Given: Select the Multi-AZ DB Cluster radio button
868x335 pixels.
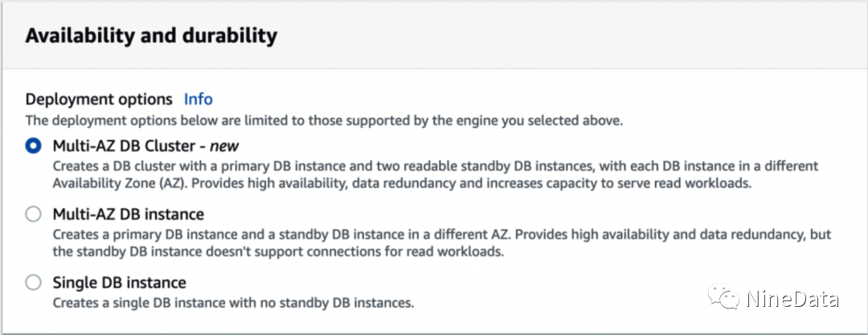Looking at the screenshot, I should click(33, 146).
